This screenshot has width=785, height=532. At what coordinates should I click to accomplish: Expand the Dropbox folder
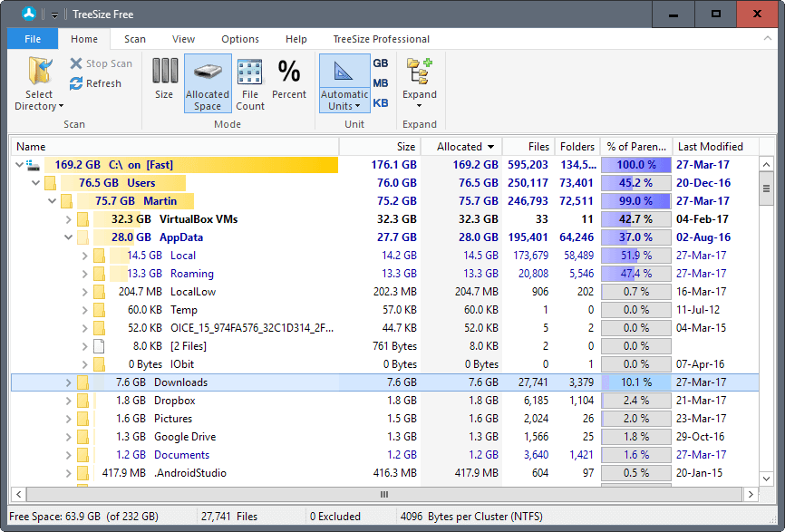tap(69, 401)
